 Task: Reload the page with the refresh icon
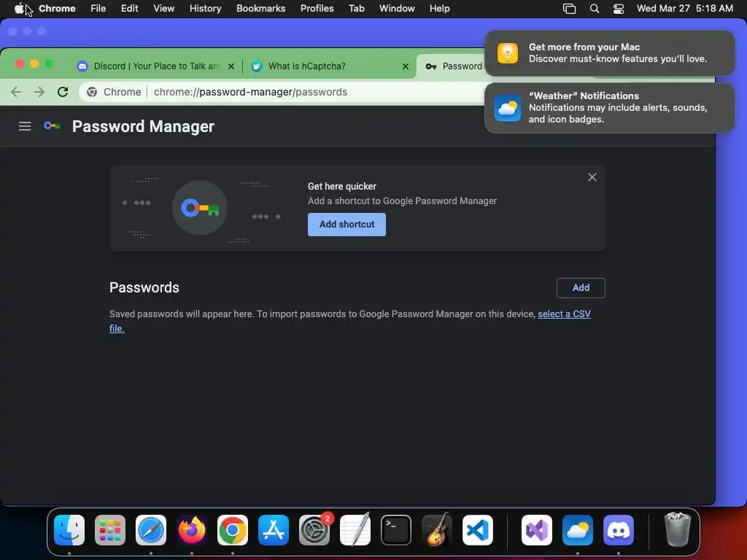tap(63, 92)
